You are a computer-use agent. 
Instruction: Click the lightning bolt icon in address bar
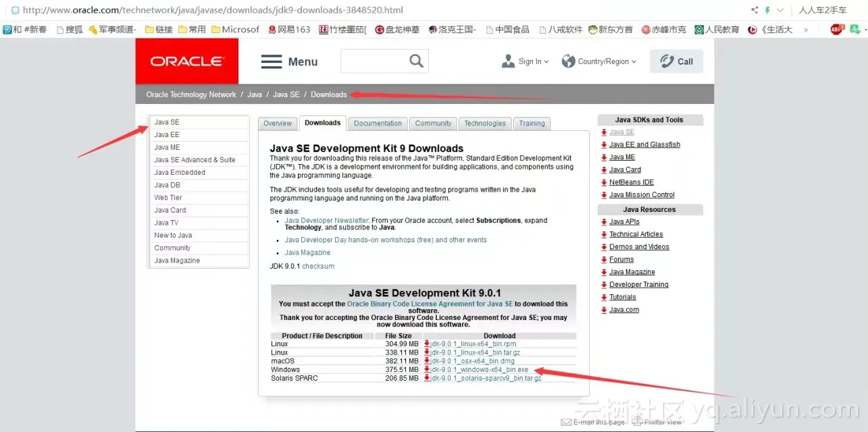click(x=768, y=10)
